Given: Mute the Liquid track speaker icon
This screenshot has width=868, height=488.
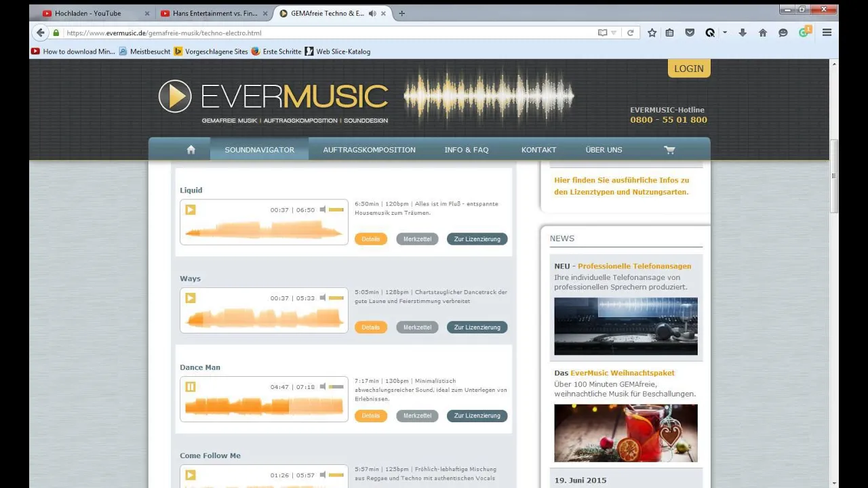Looking at the screenshot, I should pyautogui.click(x=323, y=210).
